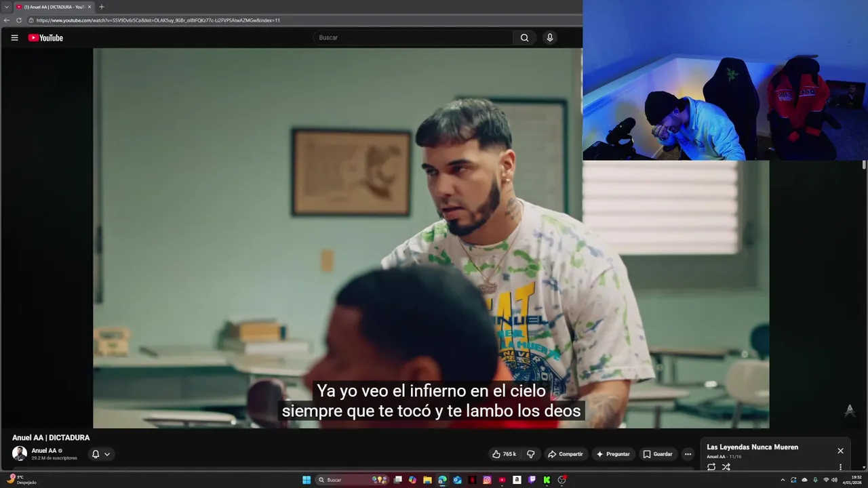
Task: Like the video with 765 k likes
Action: click(x=505, y=454)
